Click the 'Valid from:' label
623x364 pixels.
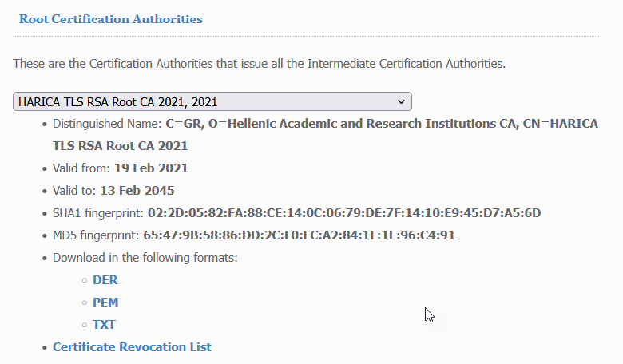click(x=81, y=168)
